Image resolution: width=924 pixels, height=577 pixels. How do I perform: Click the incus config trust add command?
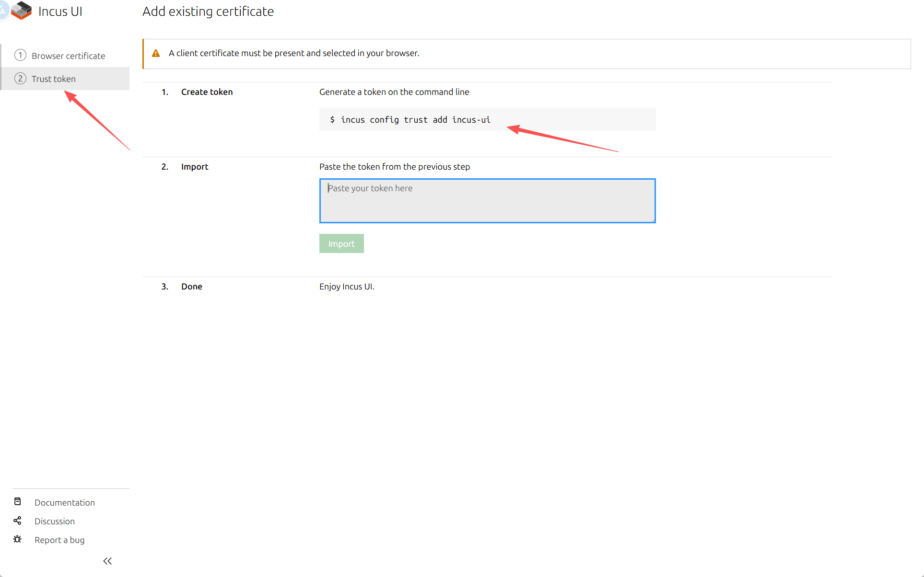coord(416,120)
